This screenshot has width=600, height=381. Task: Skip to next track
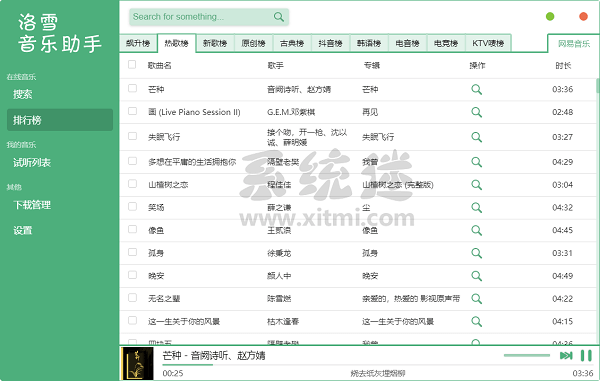coord(566,355)
